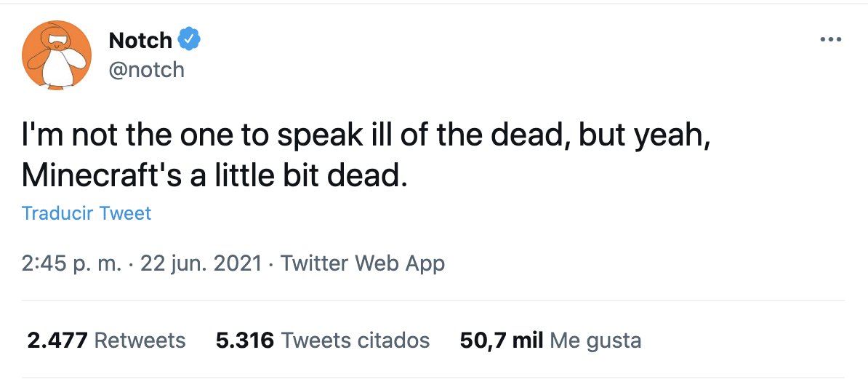Click the "50,7 mil" likes count number
Viewport: 868px width, 390px height.
pyautogui.click(x=502, y=340)
